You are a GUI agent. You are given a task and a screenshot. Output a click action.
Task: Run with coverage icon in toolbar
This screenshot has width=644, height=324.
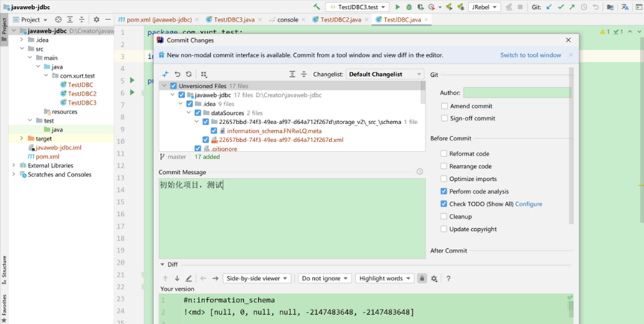tap(420, 7)
